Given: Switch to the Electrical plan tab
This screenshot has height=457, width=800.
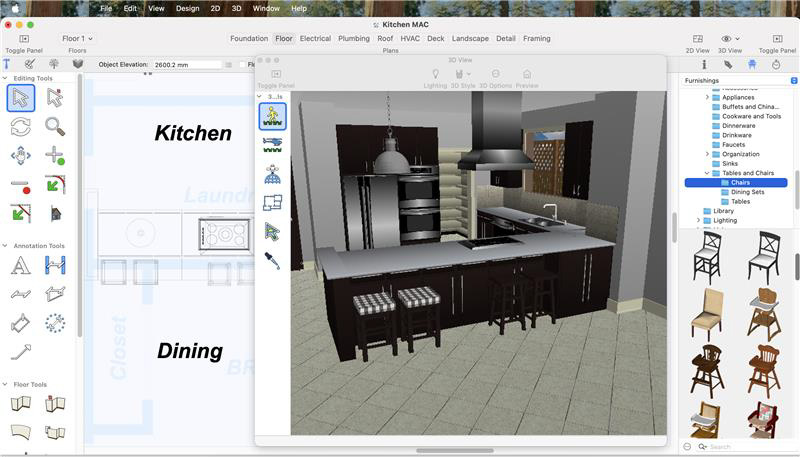Looking at the screenshot, I should pyautogui.click(x=315, y=38).
